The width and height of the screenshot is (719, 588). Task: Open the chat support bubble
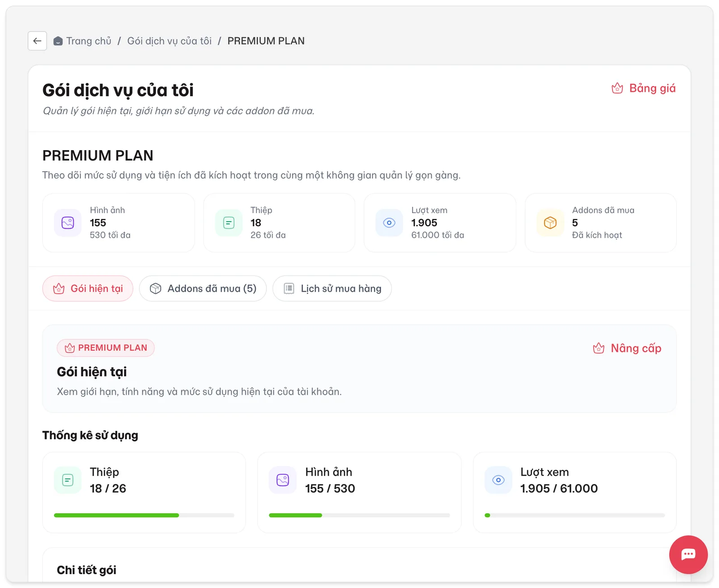click(688, 554)
